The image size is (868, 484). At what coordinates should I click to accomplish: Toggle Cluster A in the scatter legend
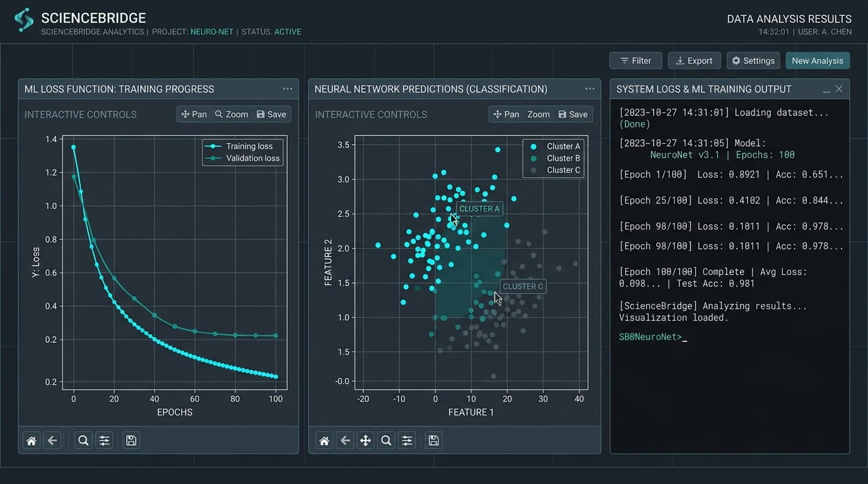(555, 146)
